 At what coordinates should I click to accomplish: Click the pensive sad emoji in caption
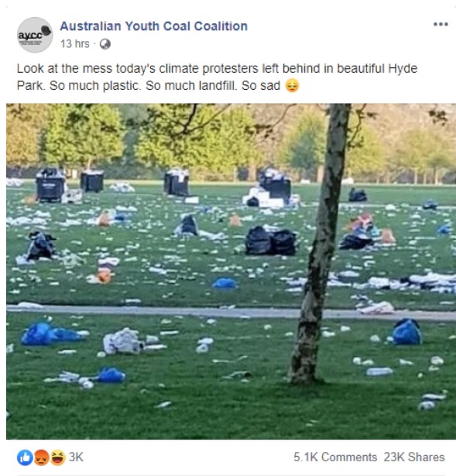pyautogui.click(x=293, y=86)
